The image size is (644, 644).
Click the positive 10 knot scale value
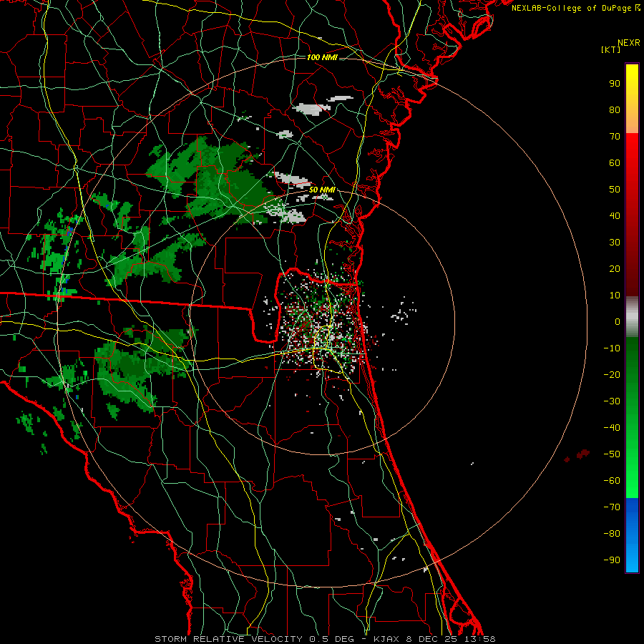pyautogui.click(x=615, y=296)
